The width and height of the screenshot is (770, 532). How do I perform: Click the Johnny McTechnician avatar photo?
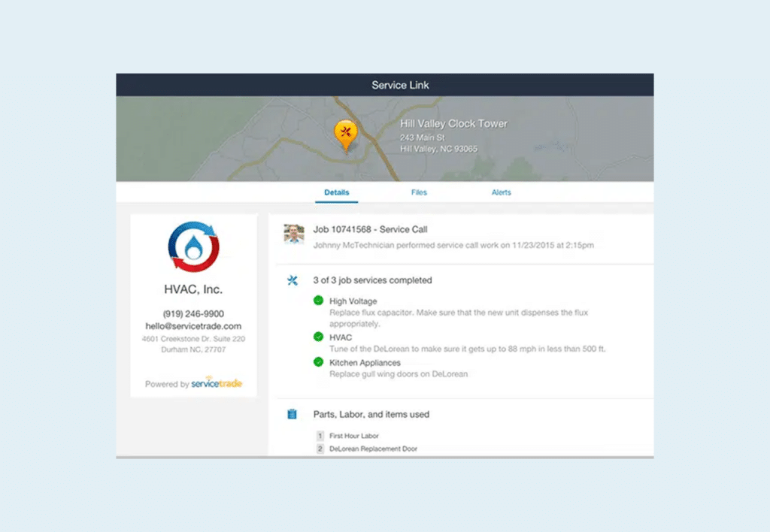[x=293, y=234]
